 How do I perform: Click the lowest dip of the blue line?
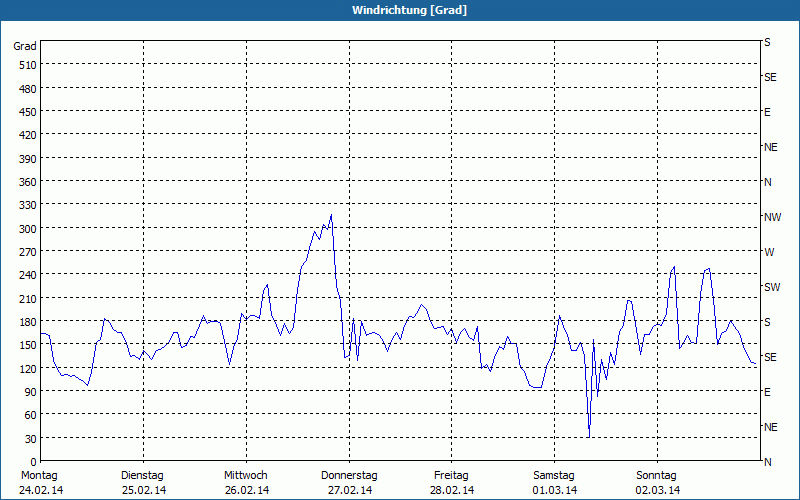(x=589, y=436)
